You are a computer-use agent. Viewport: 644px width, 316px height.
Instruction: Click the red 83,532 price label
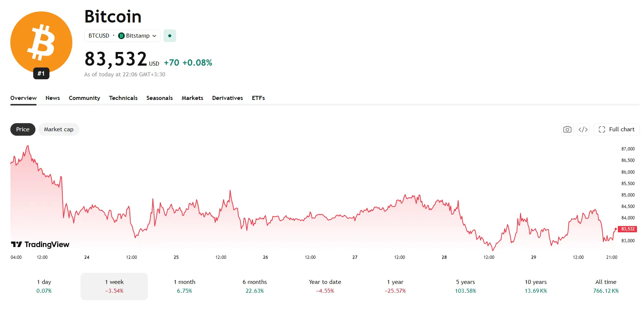point(628,229)
